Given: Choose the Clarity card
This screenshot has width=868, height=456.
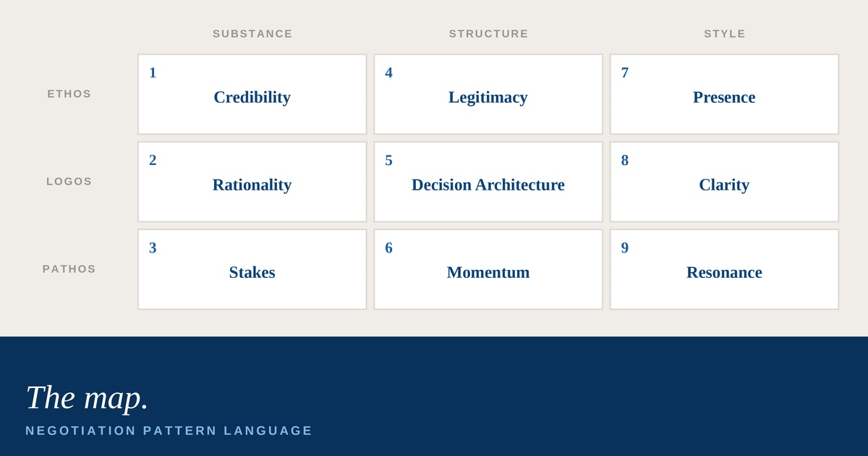Looking at the screenshot, I should (724, 182).
